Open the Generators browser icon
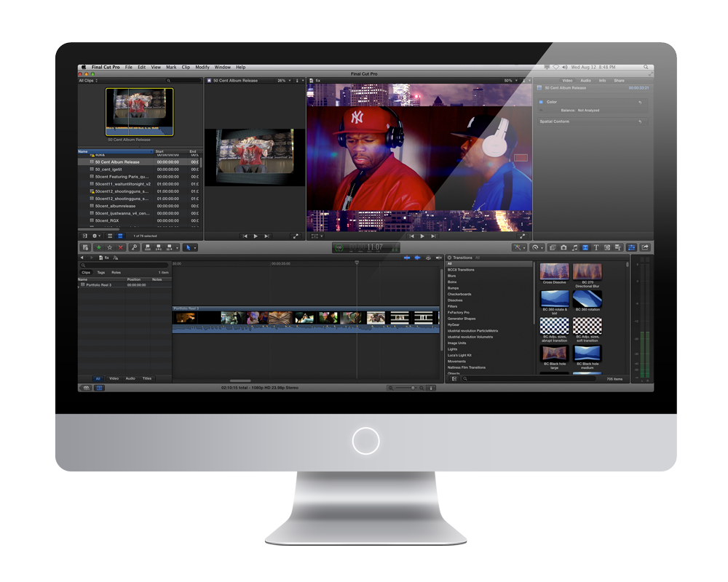The width and height of the screenshot is (728, 582). (x=607, y=248)
